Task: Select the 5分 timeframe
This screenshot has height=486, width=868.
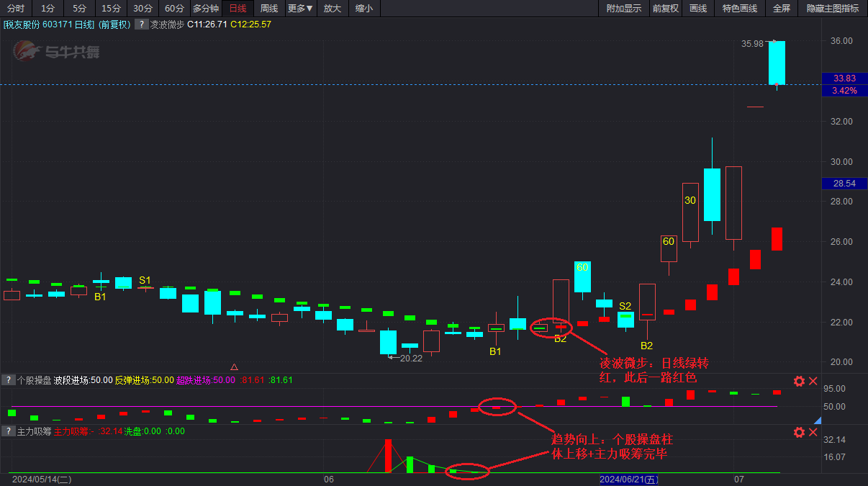Action: click(x=79, y=9)
